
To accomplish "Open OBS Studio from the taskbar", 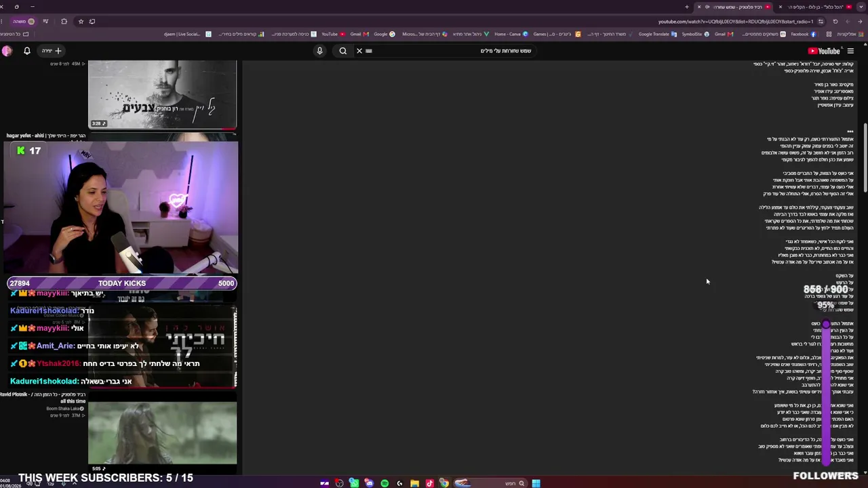I will [339, 483].
